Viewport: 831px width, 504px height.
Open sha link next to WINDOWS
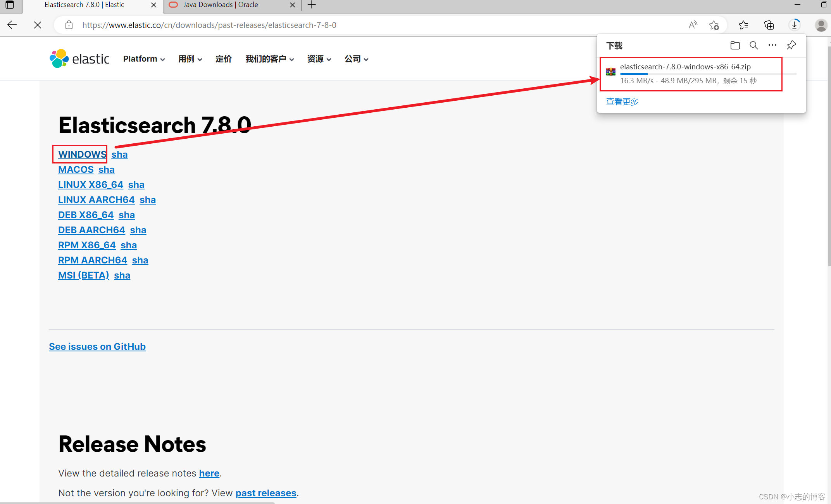[x=119, y=154]
